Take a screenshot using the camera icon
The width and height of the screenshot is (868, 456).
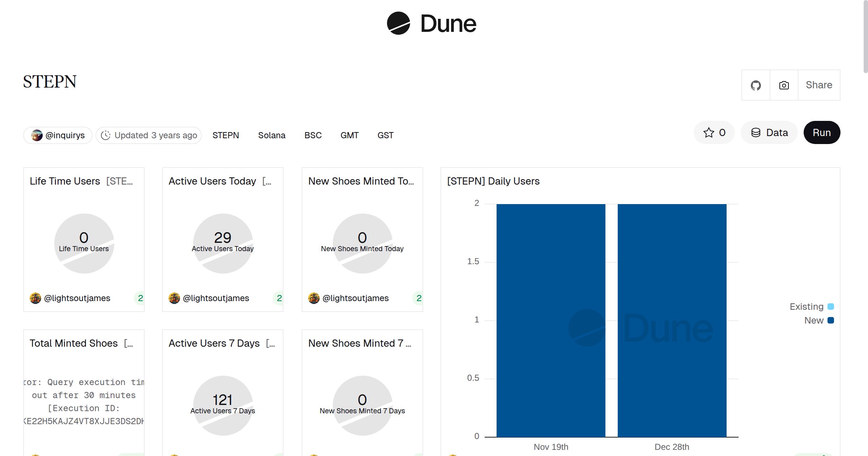[x=783, y=85]
